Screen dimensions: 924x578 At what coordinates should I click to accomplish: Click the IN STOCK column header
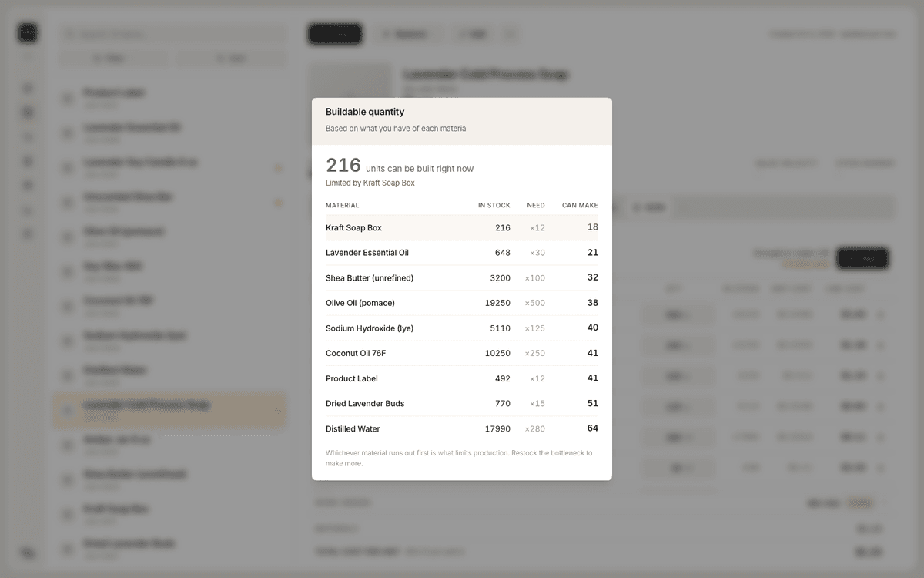click(494, 205)
